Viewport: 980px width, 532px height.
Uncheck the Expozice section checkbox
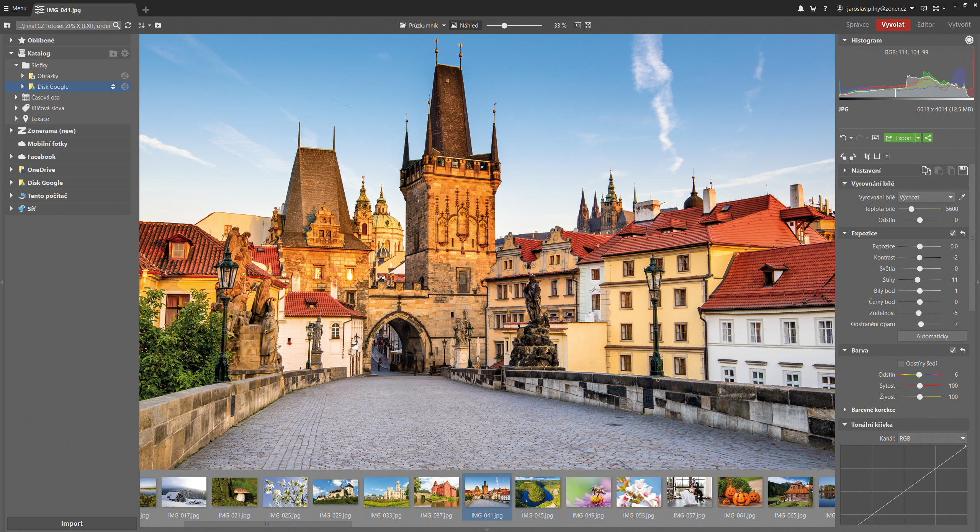952,233
